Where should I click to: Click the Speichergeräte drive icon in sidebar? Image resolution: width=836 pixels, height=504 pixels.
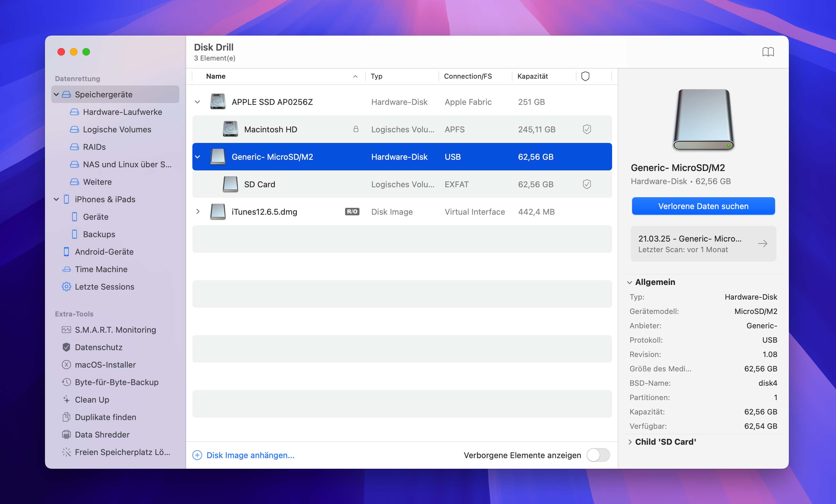67,94
